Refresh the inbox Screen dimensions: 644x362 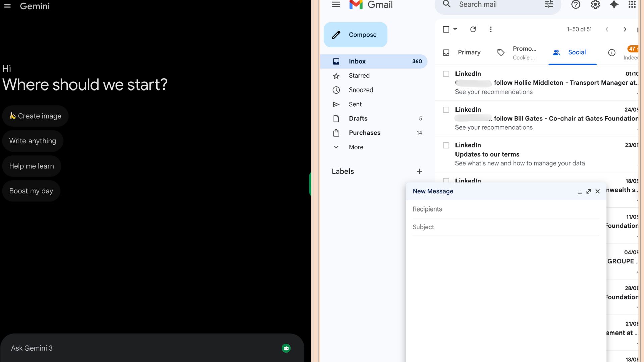(473, 29)
